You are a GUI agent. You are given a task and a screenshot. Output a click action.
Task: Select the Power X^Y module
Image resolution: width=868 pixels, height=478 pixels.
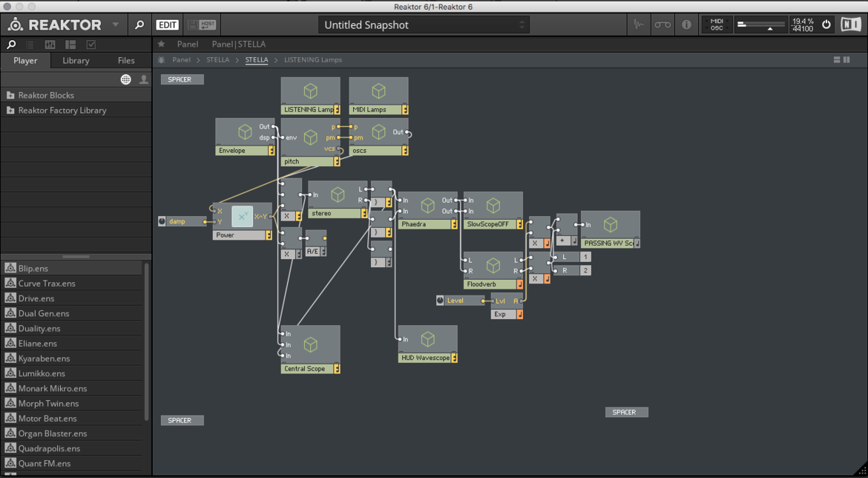(x=243, y=221)
